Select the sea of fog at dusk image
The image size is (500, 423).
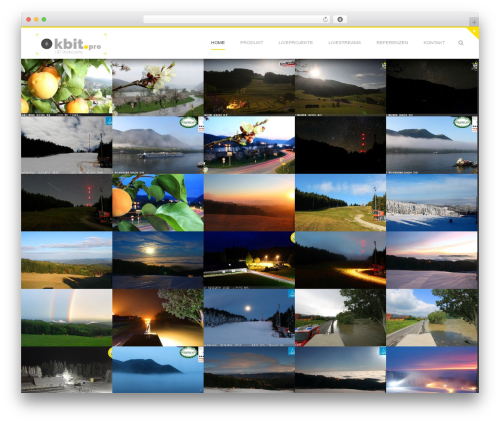click(x=340, y=370)
